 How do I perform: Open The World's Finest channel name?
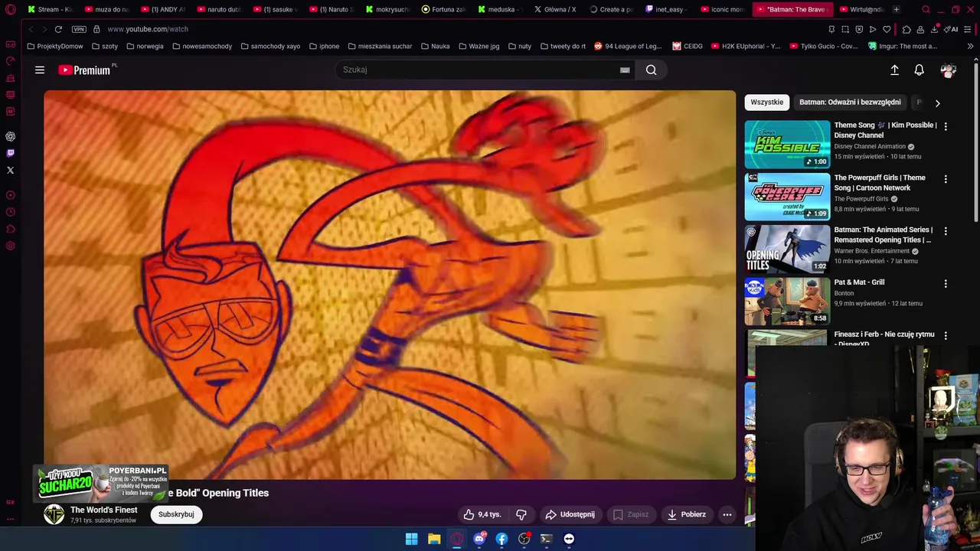(x=104, y=510)
